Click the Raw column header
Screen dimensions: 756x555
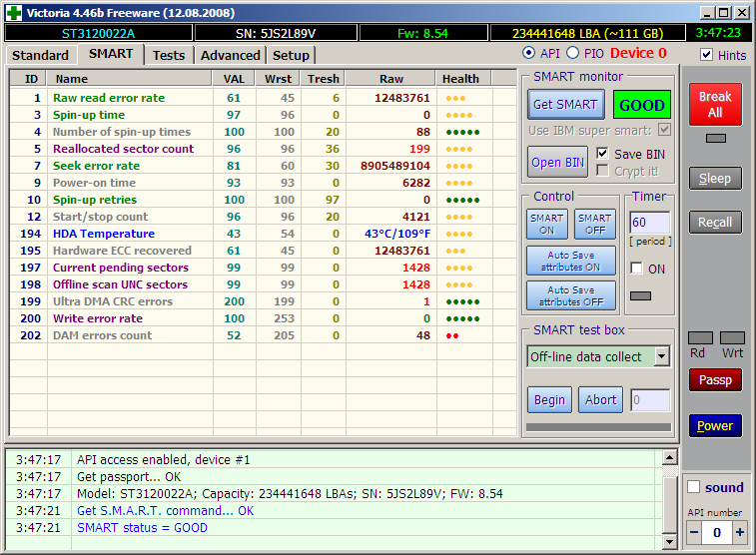pos(391,79)
